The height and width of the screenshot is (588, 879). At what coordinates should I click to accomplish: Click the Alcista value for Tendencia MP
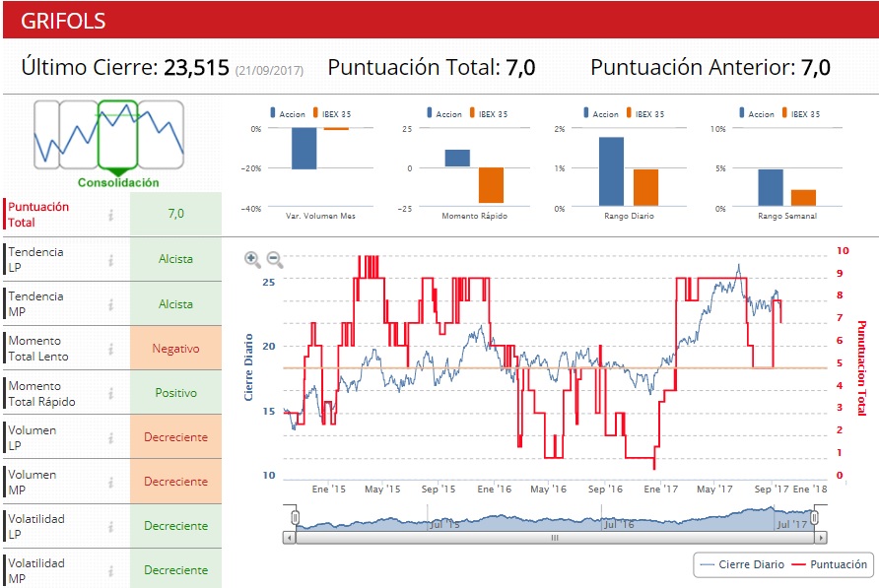click(x=175, y=303)
